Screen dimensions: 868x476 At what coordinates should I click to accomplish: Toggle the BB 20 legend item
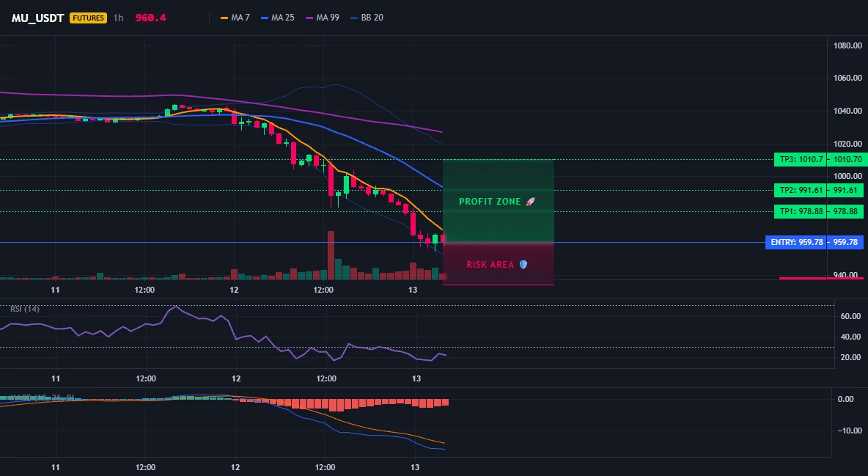pos(367,18)
